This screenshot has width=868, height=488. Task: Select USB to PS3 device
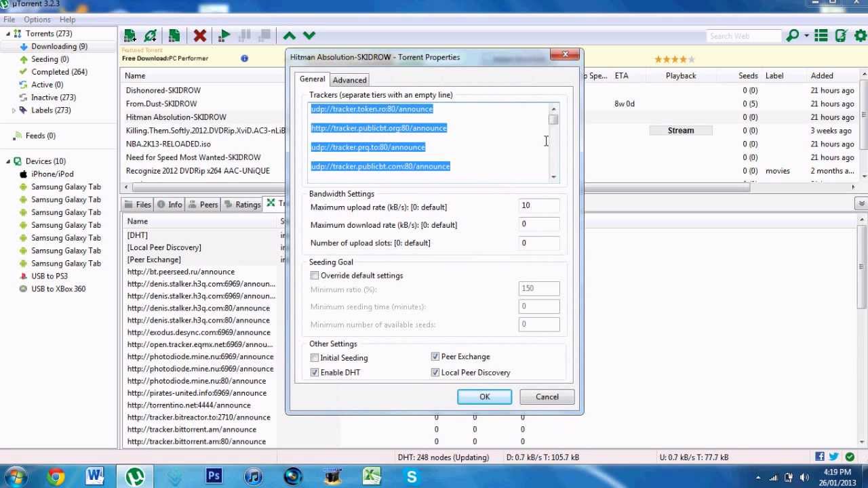(x=49, y=276)
